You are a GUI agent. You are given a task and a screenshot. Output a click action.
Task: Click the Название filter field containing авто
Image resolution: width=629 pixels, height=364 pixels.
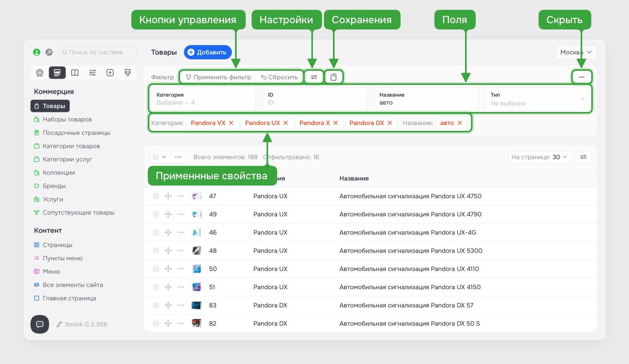tap(426, 99)
